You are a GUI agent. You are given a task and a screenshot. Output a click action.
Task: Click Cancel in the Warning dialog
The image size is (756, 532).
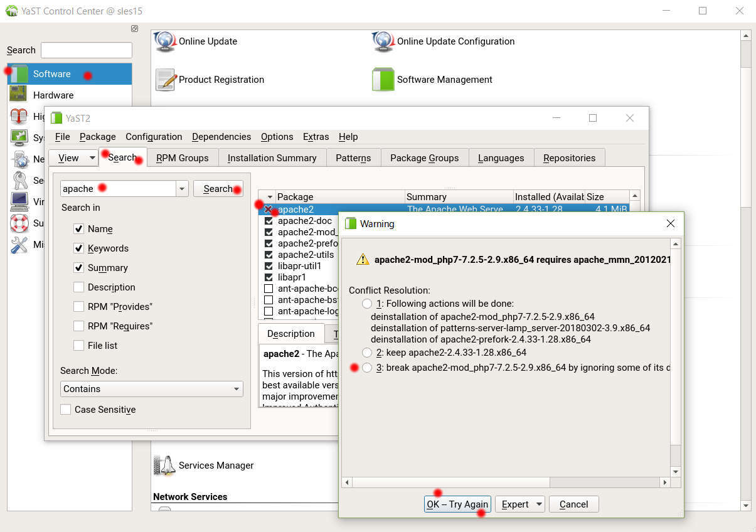(573, 504)
